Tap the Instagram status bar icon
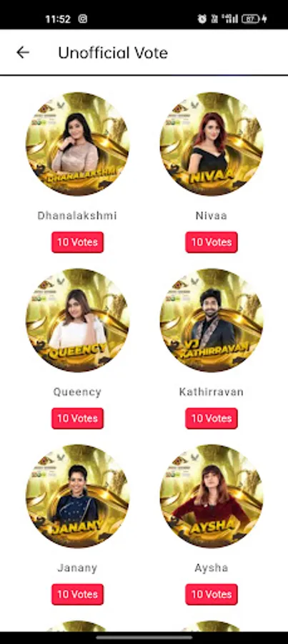The width and height of the screenshot is (288, 644). (83, 19)
